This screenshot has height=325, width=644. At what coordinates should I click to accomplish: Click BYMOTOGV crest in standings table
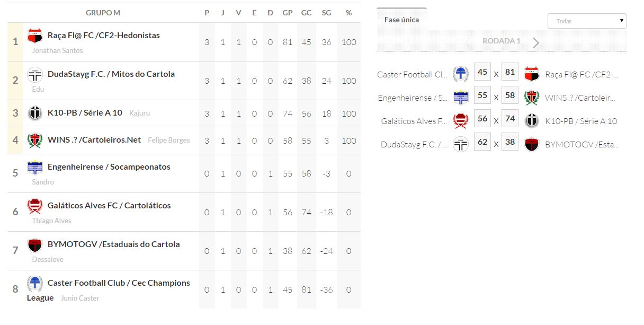click(x=35, y=245)
